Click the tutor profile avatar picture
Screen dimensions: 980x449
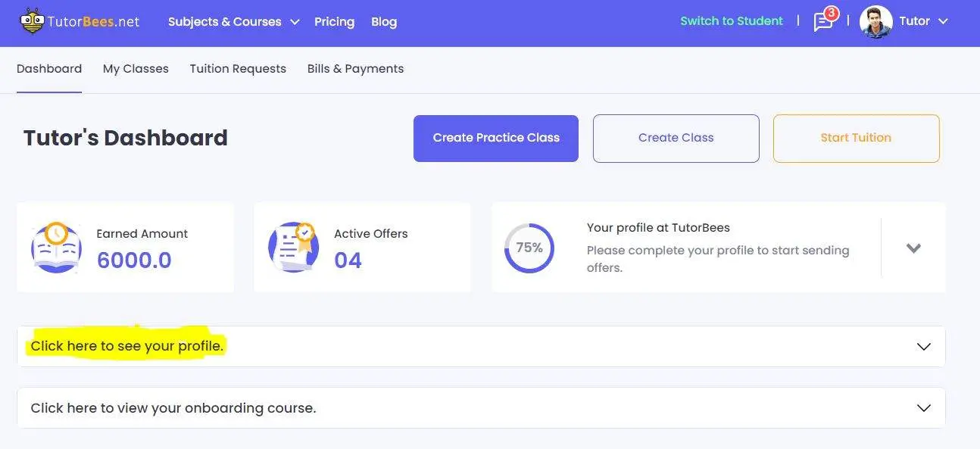click(875, 21)
